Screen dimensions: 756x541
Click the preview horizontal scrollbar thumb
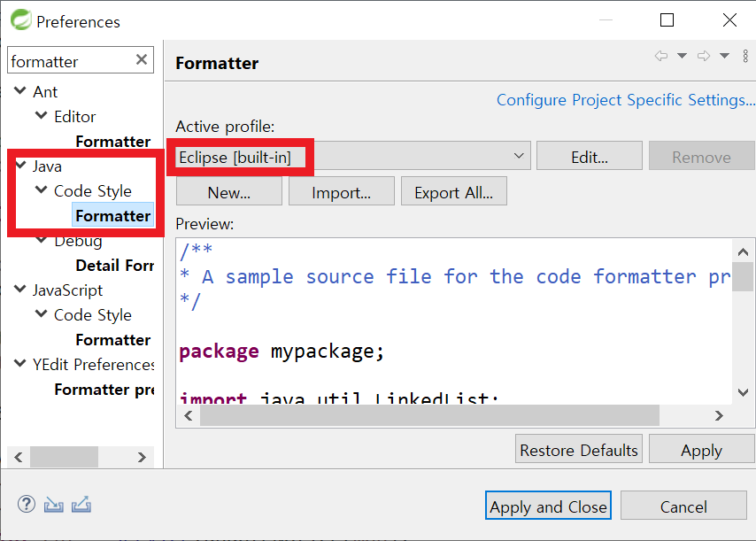[x=429, y=415]
